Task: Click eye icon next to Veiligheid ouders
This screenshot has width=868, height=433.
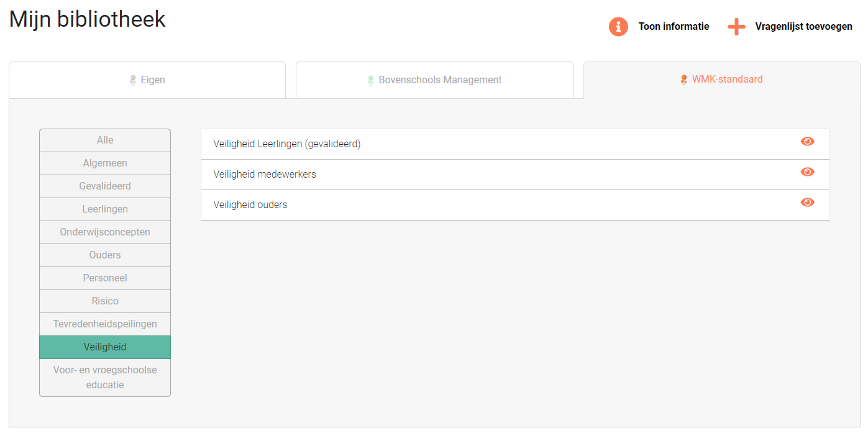Action: pos(807,203)
